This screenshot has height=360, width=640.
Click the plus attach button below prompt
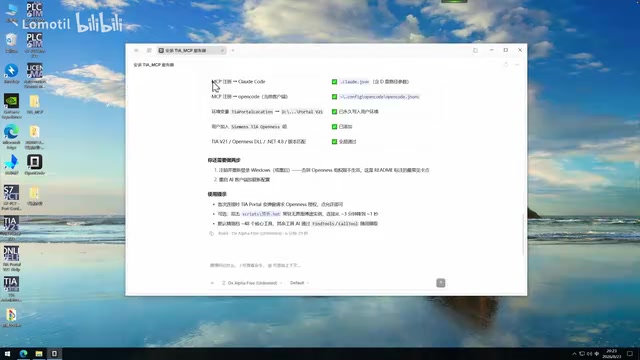[212, 283]
